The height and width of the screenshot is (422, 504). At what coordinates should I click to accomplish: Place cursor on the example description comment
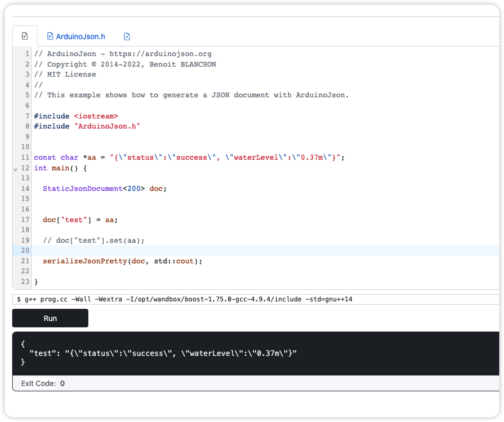(191, 95)
